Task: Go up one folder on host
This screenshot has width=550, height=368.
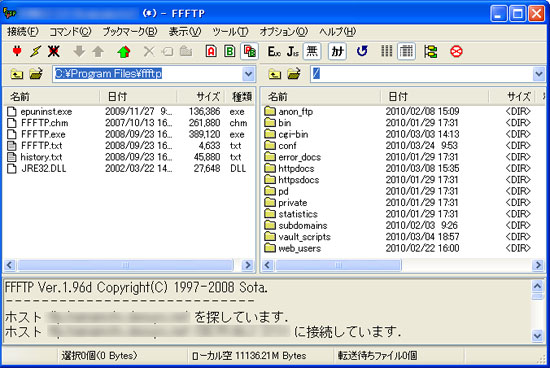Action: (274, 74)
